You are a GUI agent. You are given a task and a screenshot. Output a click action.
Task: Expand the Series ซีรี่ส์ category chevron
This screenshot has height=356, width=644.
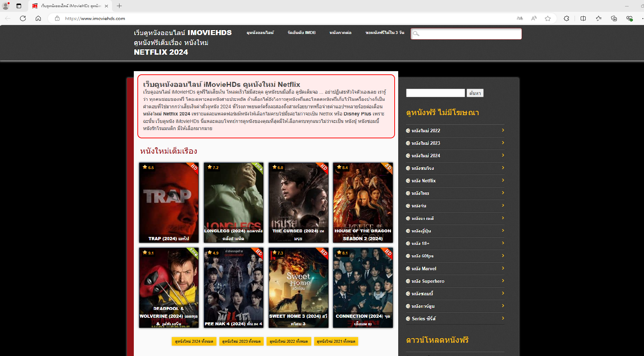[503, 318]
